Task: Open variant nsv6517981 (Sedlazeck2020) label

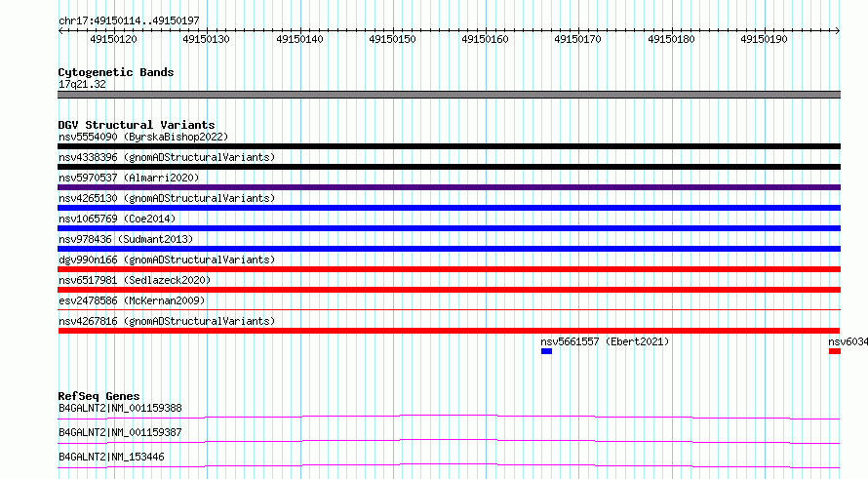Action: pos(135,280)
